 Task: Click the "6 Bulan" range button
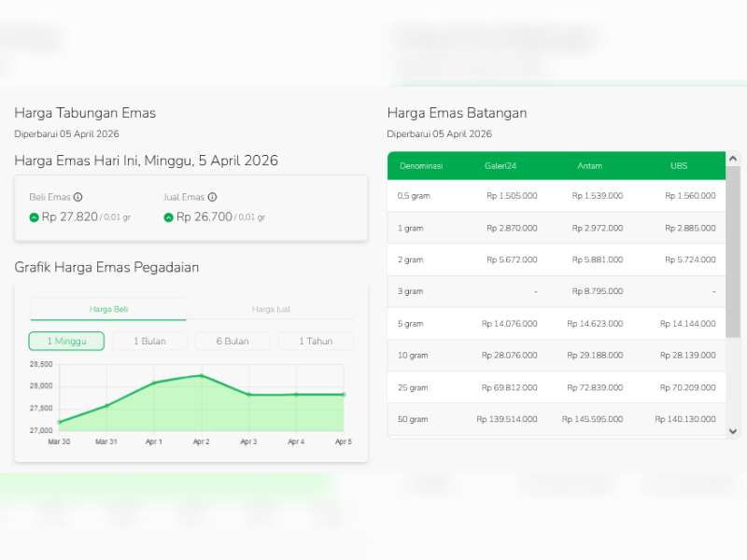232,342
